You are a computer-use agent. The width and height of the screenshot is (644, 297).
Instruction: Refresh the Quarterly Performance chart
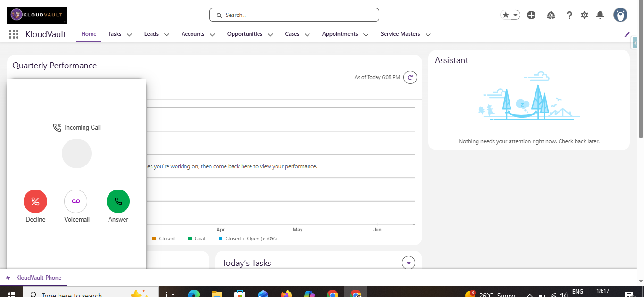pyautogui.click(x=410, y=77)
